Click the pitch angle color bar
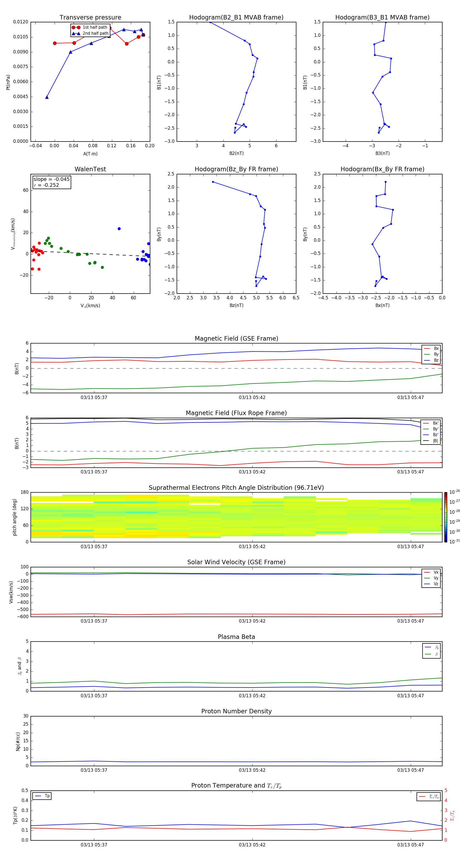 (x=446, y=517)
